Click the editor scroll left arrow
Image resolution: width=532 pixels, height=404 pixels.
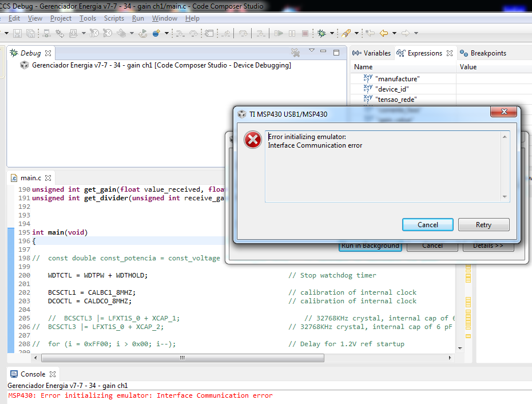coord(35,358)
